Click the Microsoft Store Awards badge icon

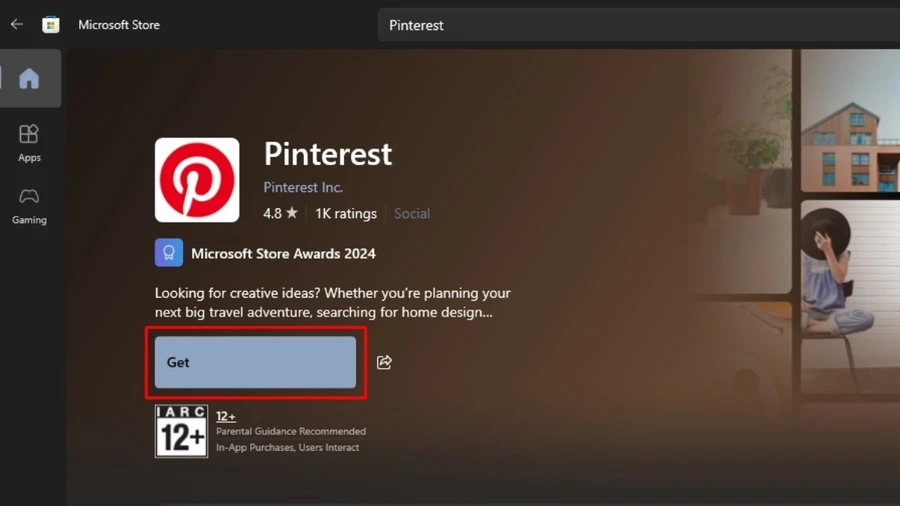[x=169, y=252]
